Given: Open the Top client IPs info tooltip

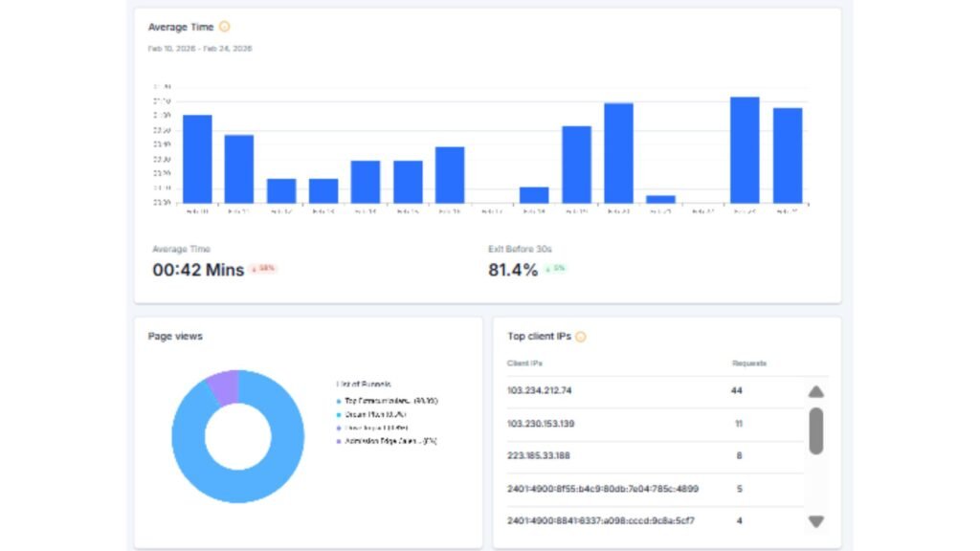Looking at the screenshot, I should 582,336.
